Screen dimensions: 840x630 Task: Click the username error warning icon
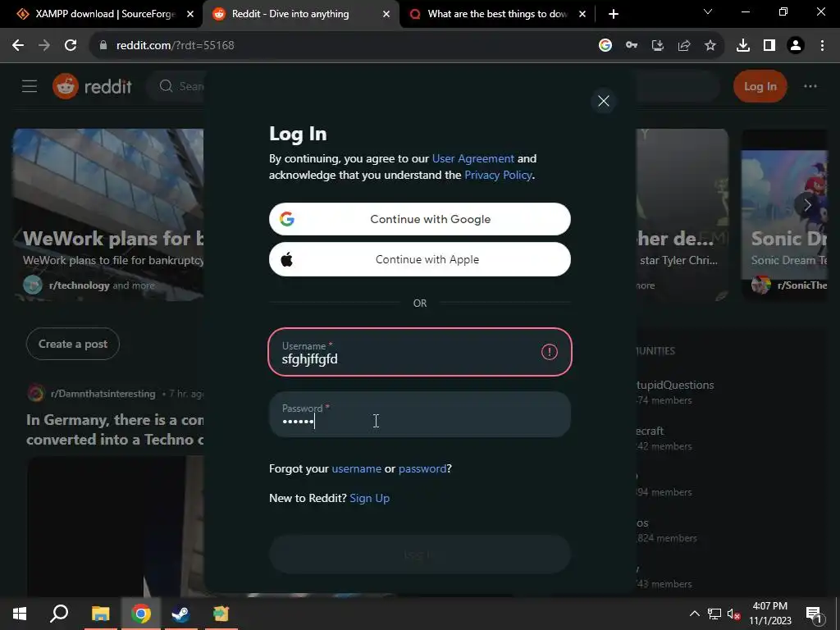pyautogui.click(x=549, y=352)
